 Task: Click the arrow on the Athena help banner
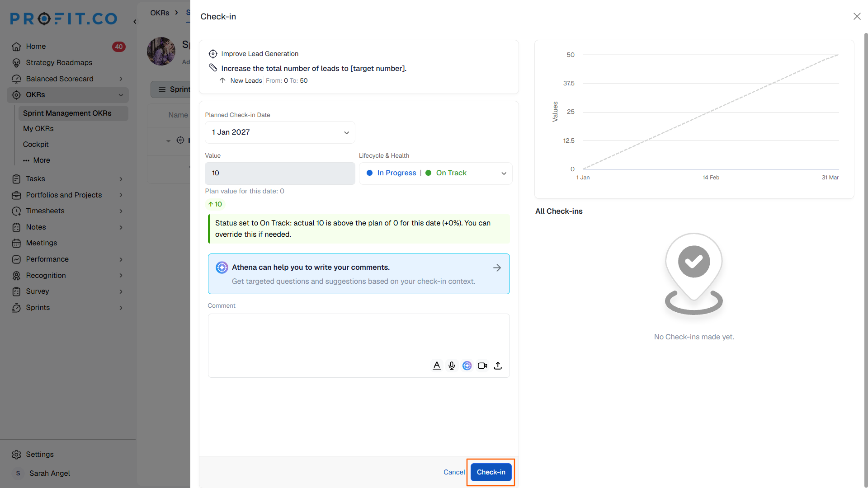click(497, 268)
